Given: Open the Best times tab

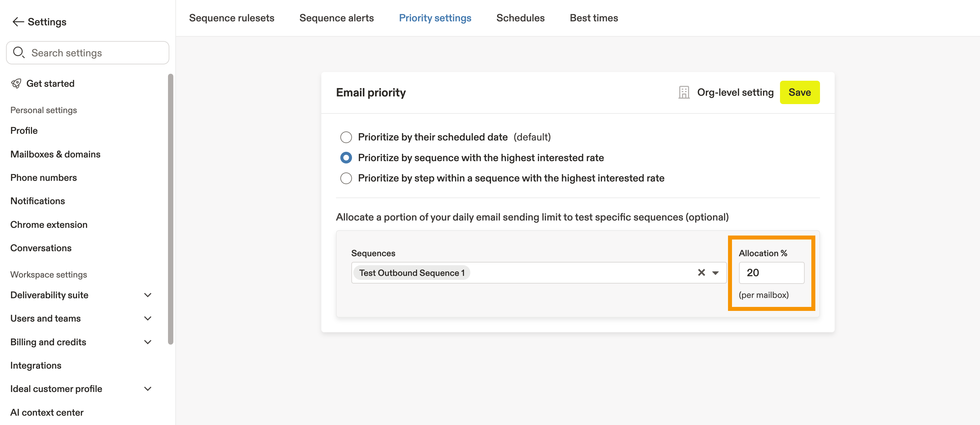Looking at the screenshot, I should click(593, 18).
